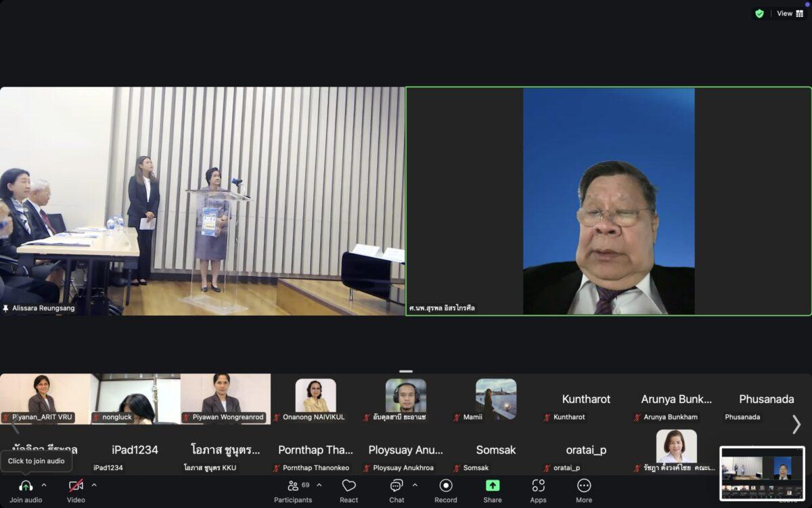The width and height of the screenshot is (812, 508).
Task: Open the React emoji menu
Action: click(x=348, y=486)
